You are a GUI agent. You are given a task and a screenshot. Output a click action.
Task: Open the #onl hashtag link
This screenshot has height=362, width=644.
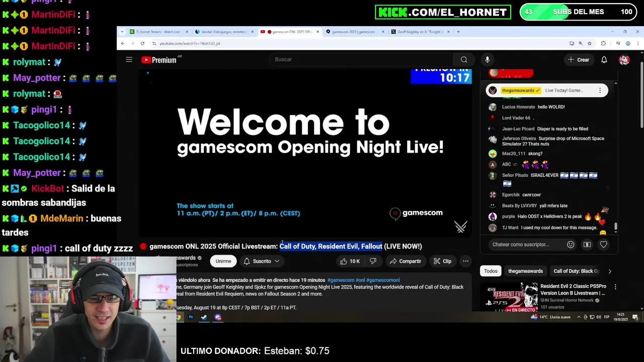(x=360, y=280)
